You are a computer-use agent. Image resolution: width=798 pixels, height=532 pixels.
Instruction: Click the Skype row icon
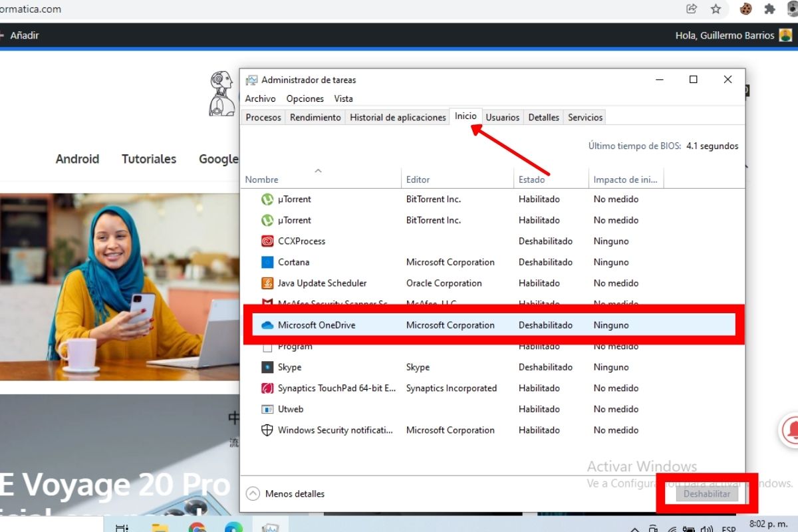(267, 367)
